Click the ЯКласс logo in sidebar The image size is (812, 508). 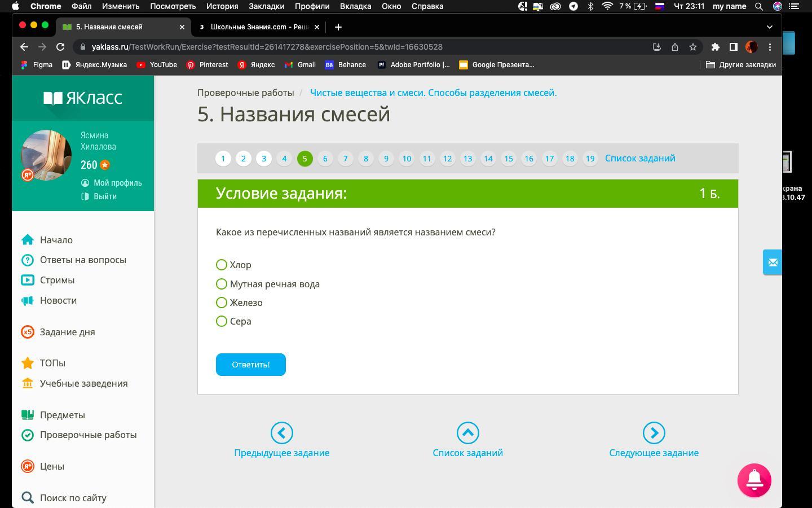(83, 98)
